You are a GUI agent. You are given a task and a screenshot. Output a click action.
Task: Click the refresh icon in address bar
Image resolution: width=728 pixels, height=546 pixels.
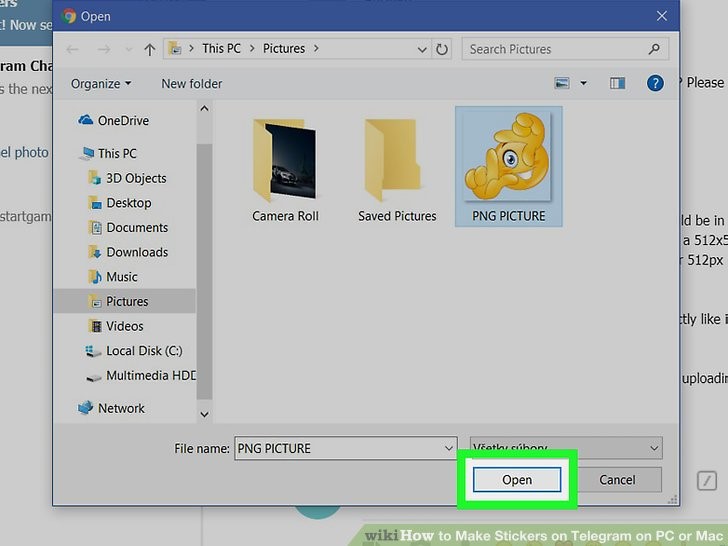pyautogui.click(x=443, y=49)
